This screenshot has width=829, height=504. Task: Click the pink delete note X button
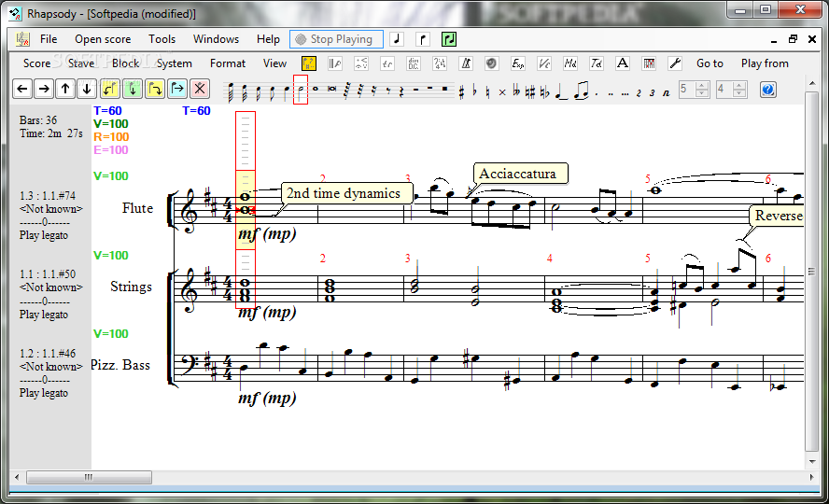(x=200, y=89)
